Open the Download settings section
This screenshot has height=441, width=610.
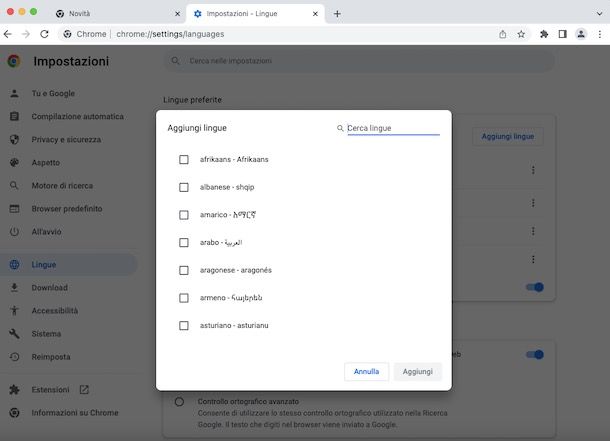(49, 287)
